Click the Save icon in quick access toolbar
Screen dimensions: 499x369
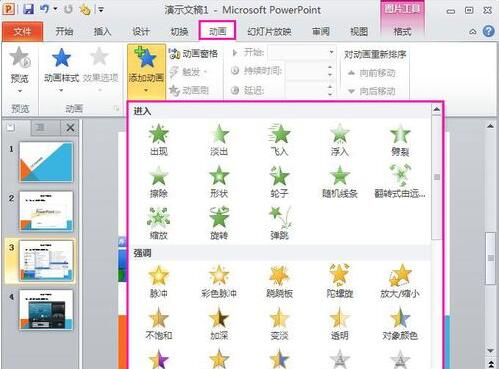coord(28,9)
